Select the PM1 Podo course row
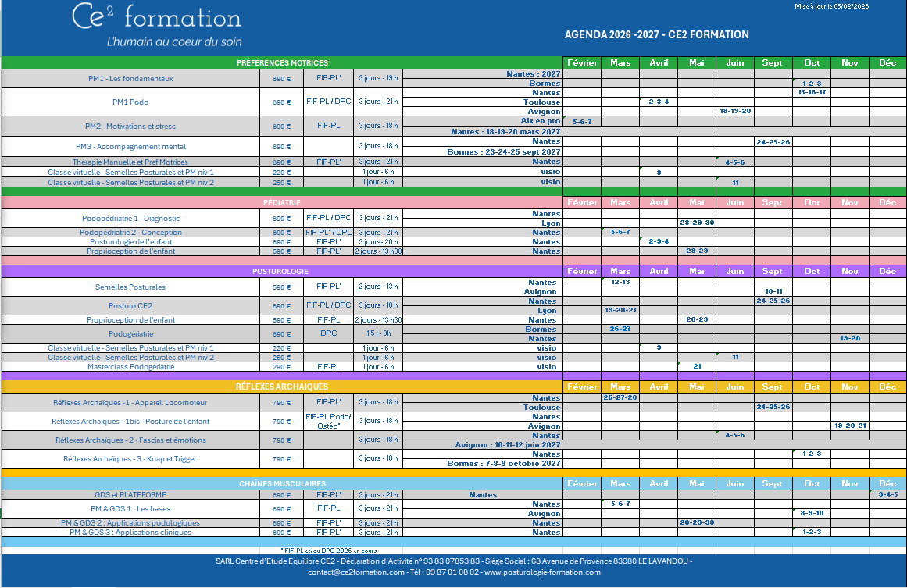Screen dimensions: 907x588 [x=130, y=102]
